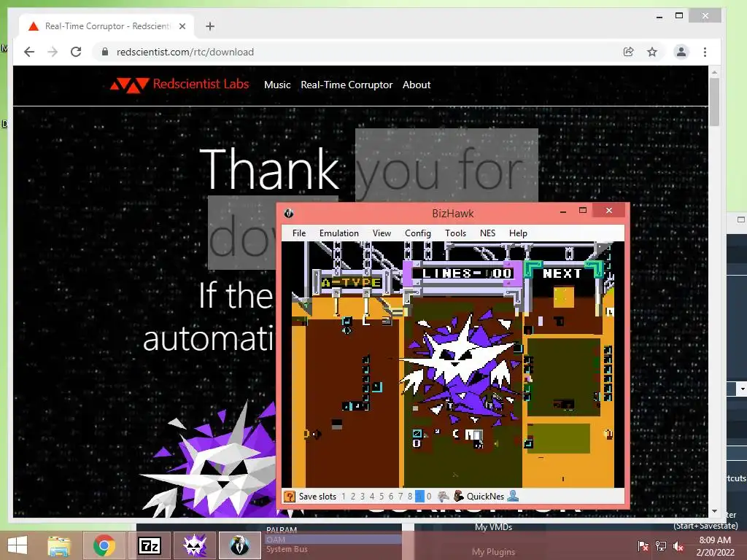Viewport: 747px width, 560px height.
Task: Reload the redscientist.com page
Action: click(76, 52)
